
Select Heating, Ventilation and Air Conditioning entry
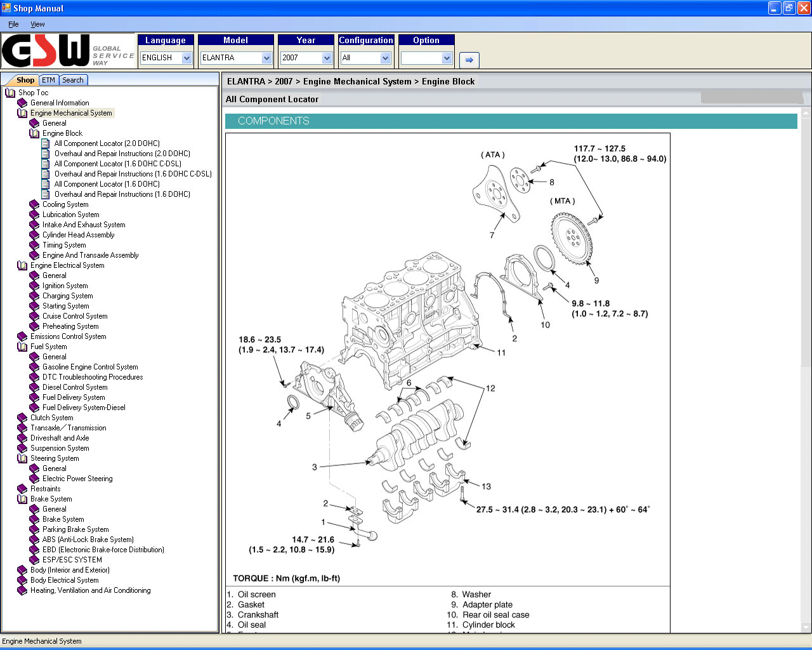coord(91,590)
